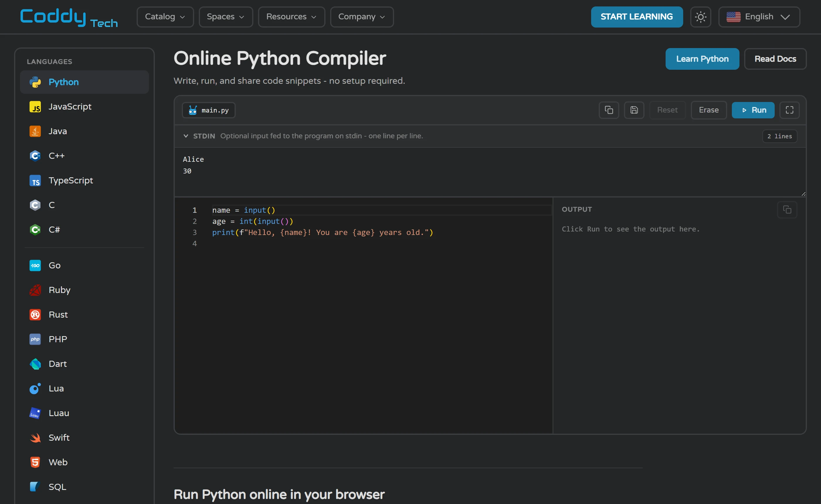Select the Web HTML5 icon
Image resolution: width=821 pixels, height=504 pixels.
point(35,462)
